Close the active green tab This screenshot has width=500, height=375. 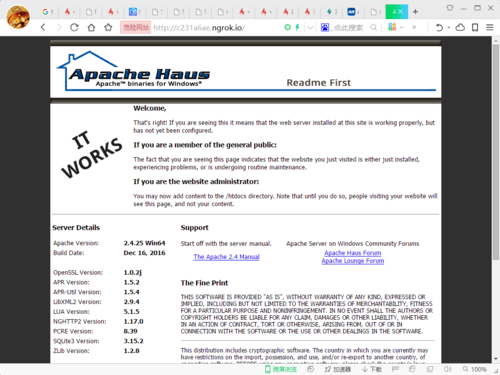[x=401, y=12]
